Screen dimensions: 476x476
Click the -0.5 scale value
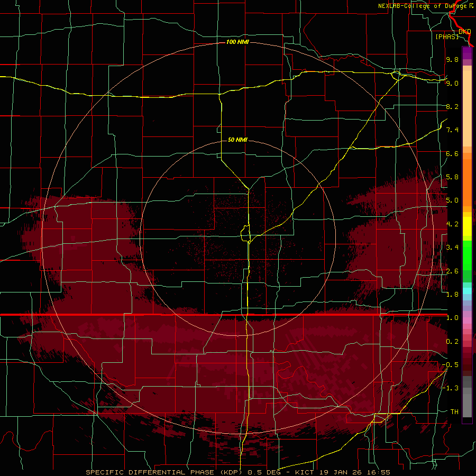coord(450,365)
